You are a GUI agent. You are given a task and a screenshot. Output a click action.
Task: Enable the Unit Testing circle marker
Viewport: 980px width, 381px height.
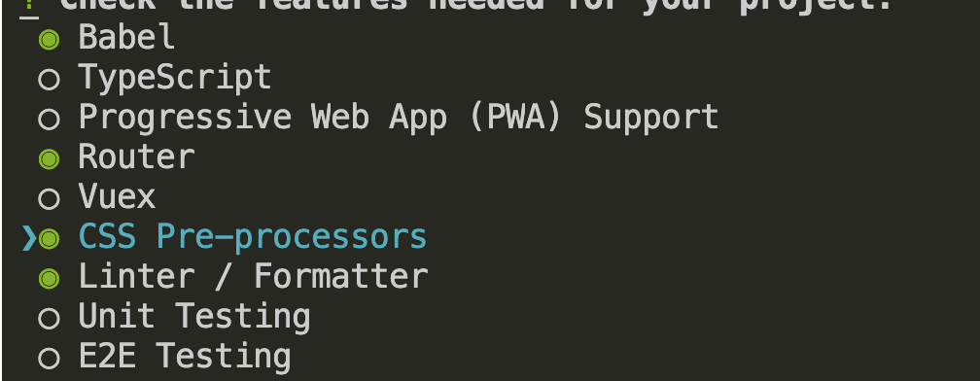pos(49,319)
